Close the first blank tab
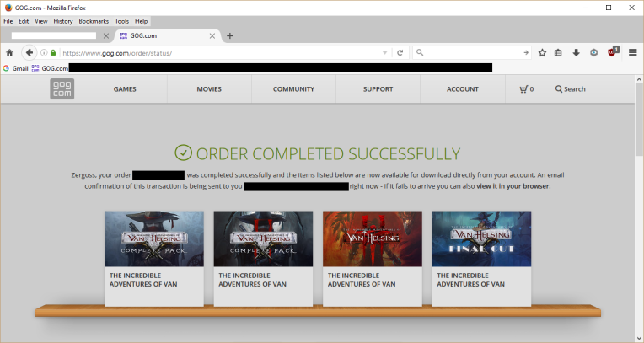This screenshot has height=343, width=644. [x=106, y=35]
